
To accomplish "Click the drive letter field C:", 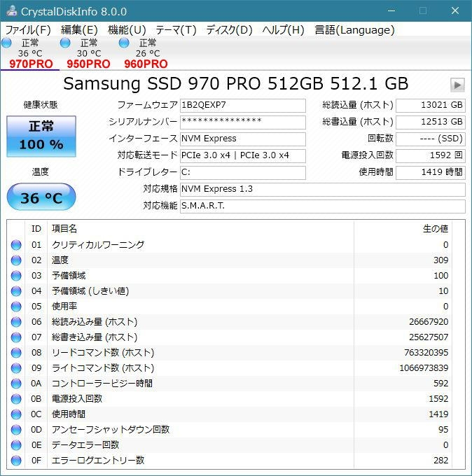I will pos(243,173).
